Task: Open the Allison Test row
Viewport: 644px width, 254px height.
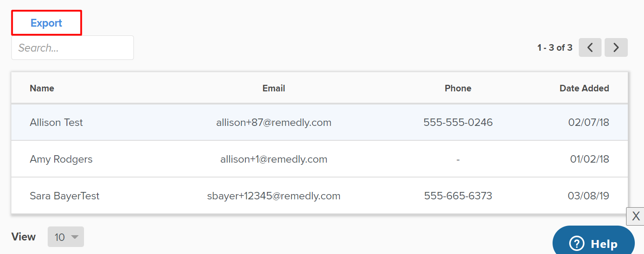Action: coord(319,122)
